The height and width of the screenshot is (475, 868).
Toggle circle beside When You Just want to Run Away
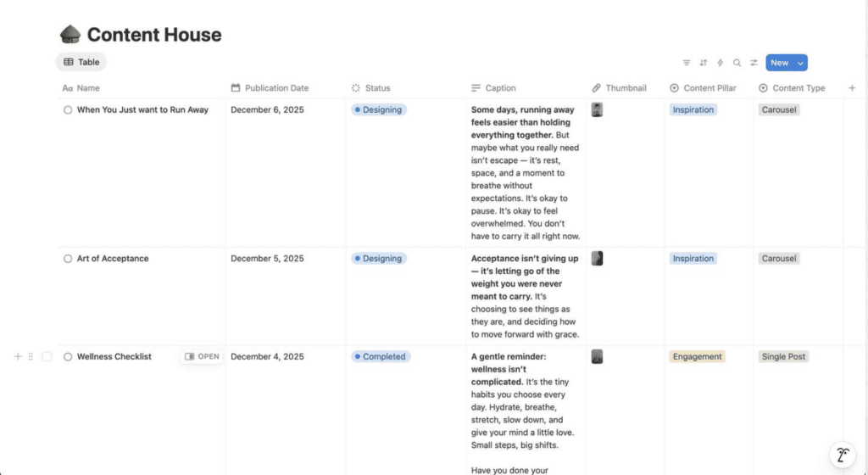point(68,110)
